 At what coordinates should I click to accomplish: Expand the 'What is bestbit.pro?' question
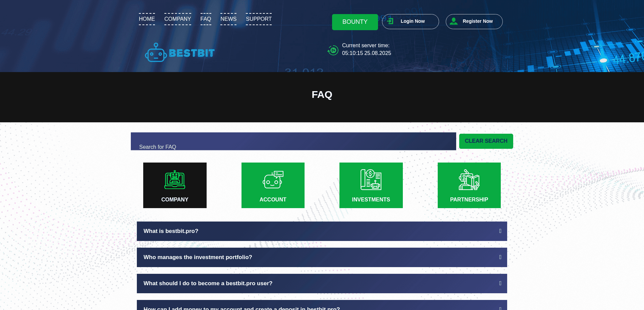(x=322, y=231)
